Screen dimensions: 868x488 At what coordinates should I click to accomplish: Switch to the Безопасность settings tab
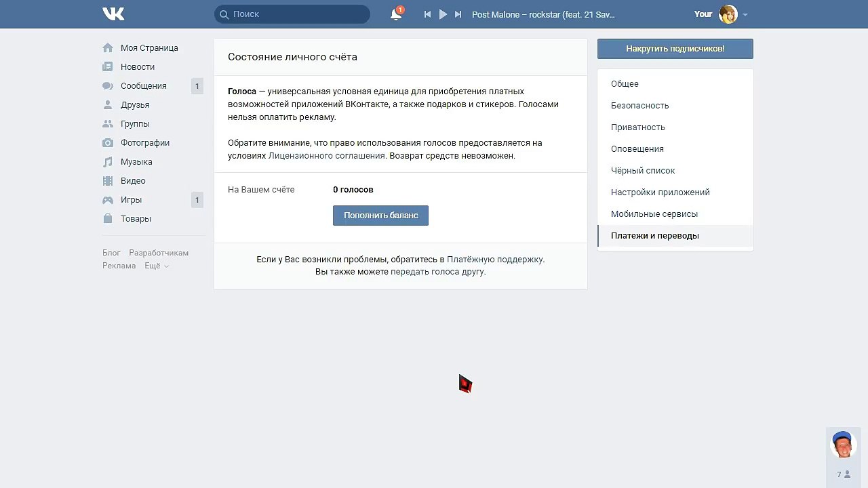click(x=675, y=106)
